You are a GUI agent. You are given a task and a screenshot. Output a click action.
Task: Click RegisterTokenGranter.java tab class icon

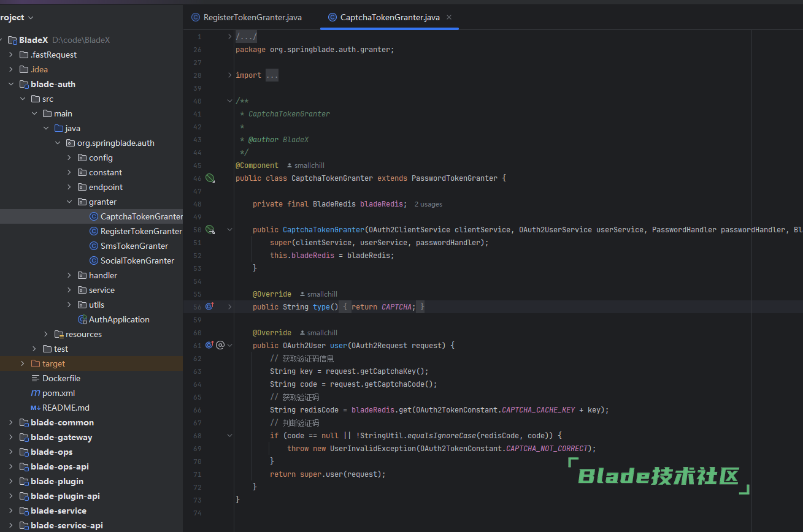click(196, 17)
